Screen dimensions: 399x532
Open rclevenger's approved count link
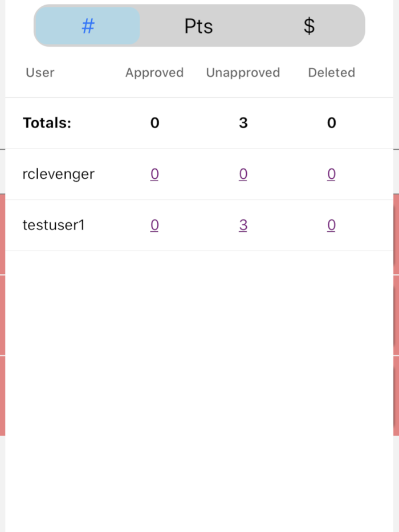pos(154,174)
